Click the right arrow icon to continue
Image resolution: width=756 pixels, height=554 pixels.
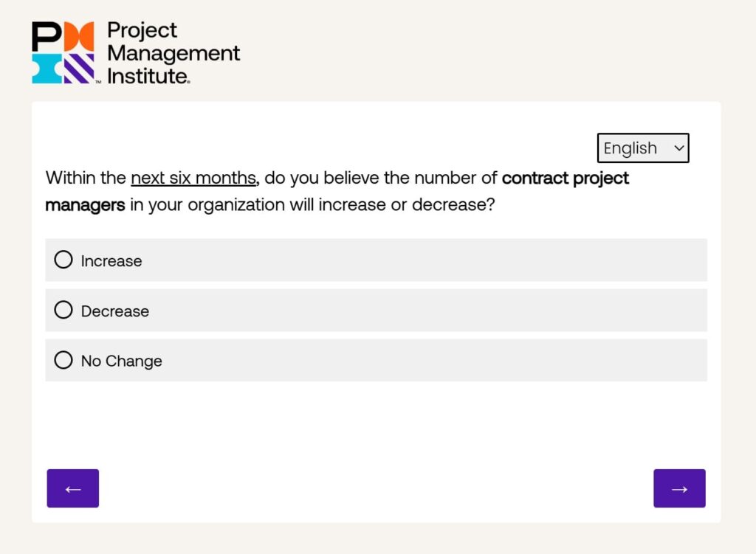click(x=679, y=488)
